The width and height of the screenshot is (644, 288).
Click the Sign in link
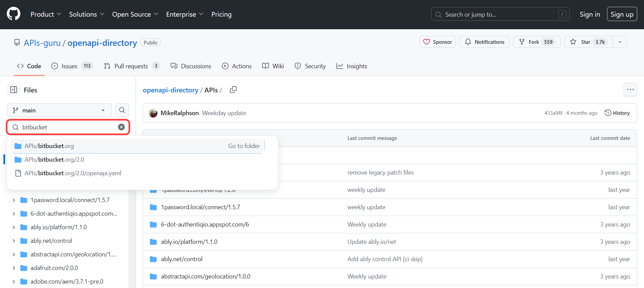pyautogui.click(x=590, y=14)
